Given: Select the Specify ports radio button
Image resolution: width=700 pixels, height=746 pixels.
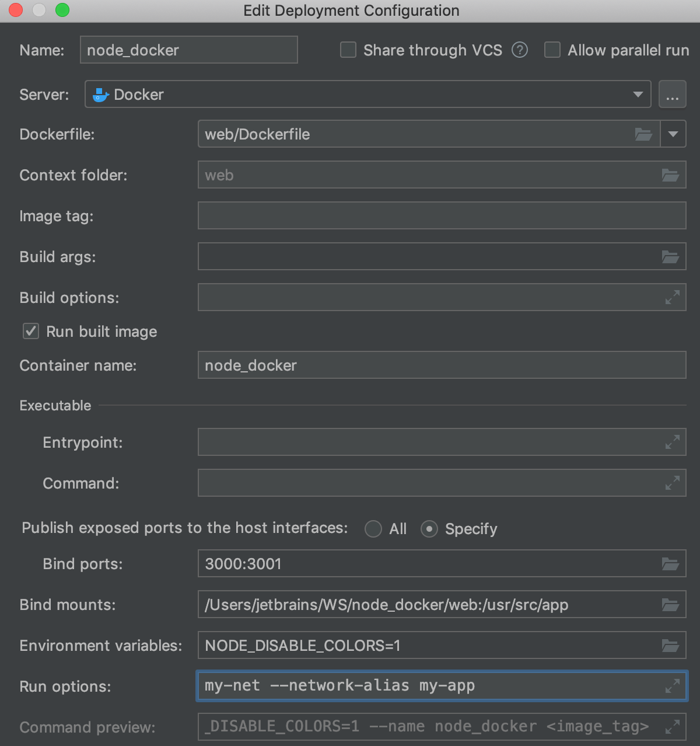Looking at the screenshot, I should (429, 529).
